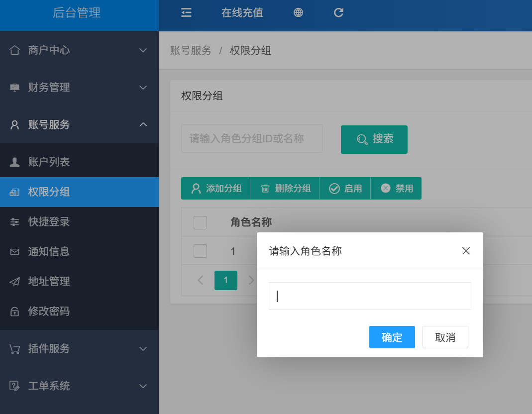Close the role name dialog with X
This screenshot has width=532, height=414.
pyautogui.click(x=466, y=251)
